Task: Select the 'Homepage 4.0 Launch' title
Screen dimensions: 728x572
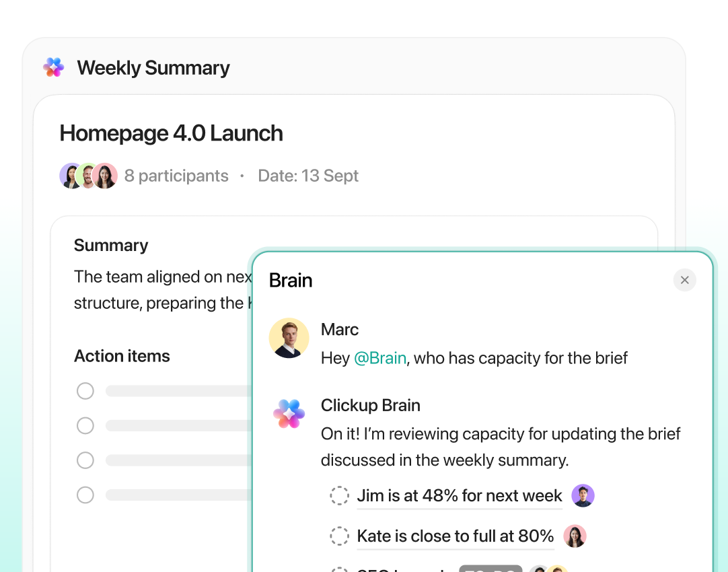Action: pyautogui.click(x=172, y=133)
